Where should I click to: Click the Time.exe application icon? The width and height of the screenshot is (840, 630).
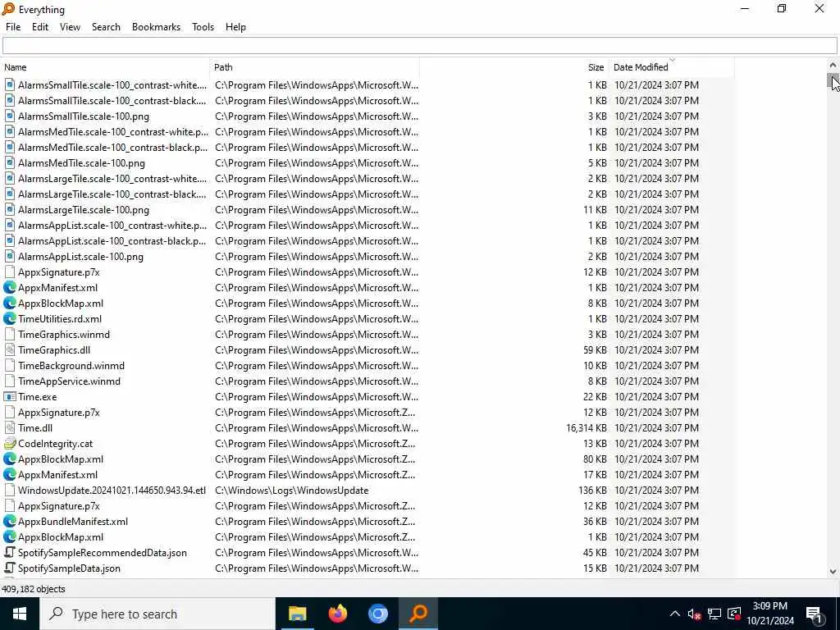tap(9, 396)
